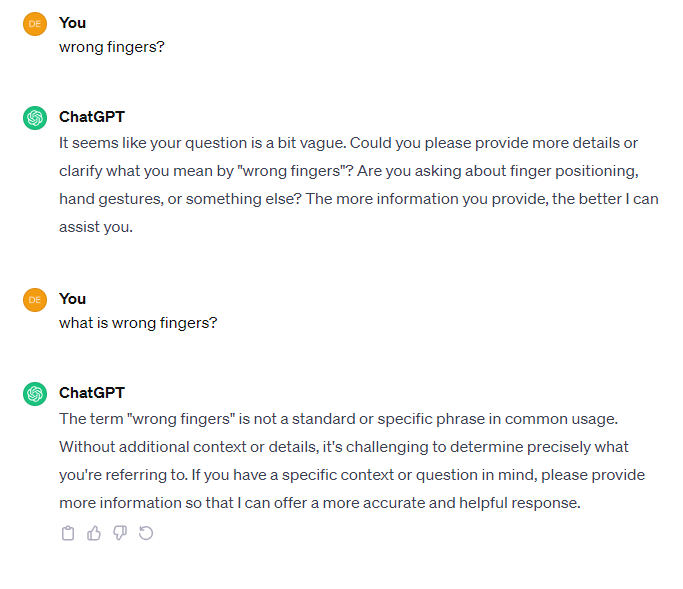This screenshot has width=683, height=589.
Task: Give the response a thumbs down
Action: [x=120, y=533]
